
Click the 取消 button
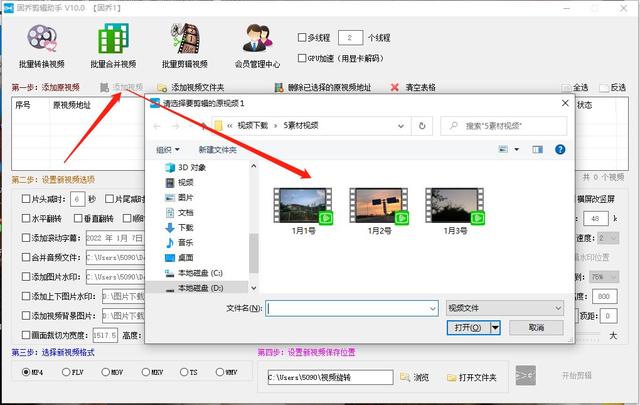(x=536, y=327)
